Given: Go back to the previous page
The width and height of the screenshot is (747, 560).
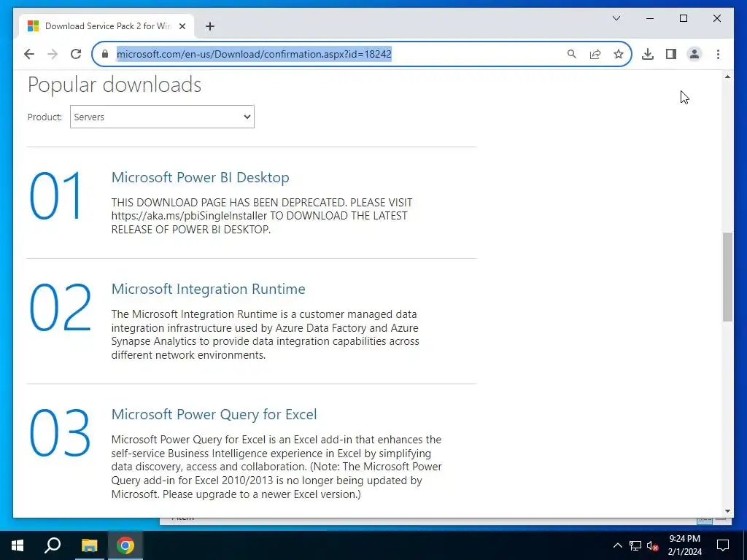Looking at the screenshot, I should tap(29, 54).
